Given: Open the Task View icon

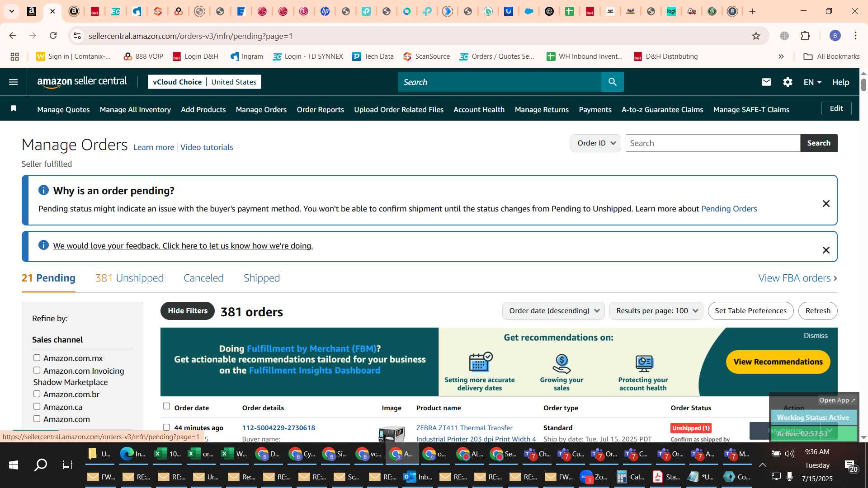Looking at the screenshot, I should tap(67, 465).
